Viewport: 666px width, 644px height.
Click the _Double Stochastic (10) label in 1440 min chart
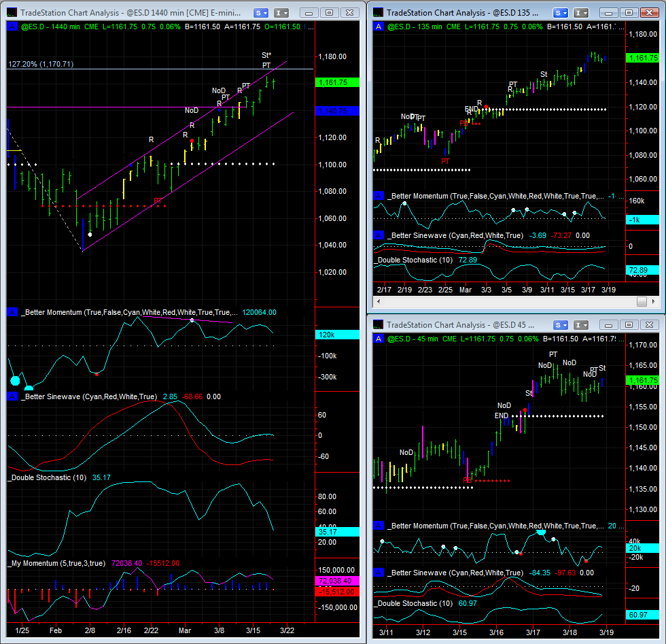coord(47,478)
